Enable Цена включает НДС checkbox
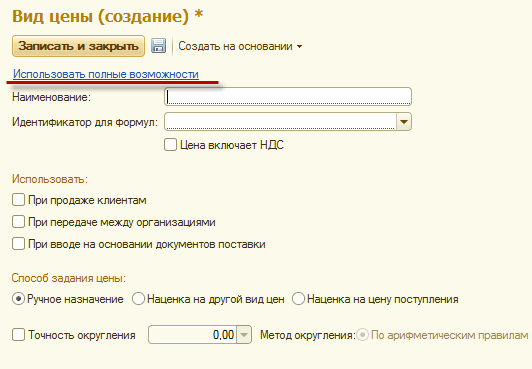532x369 pixels. tap(170, 144)
